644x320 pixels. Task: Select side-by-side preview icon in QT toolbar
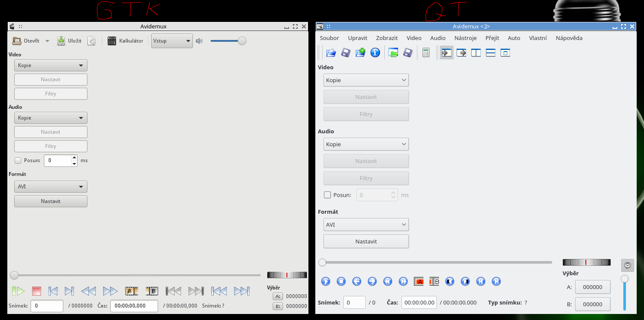pyautogui.click(x=476, y=53)
